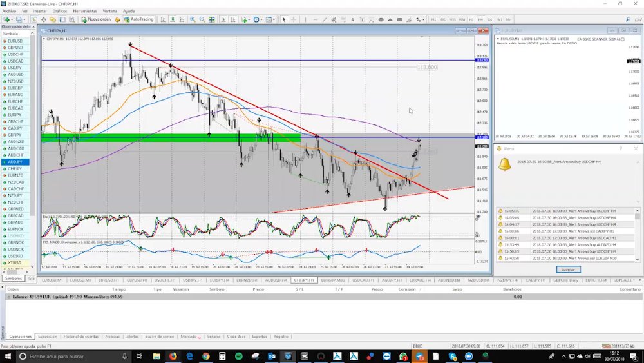This screenshot has width=644, height=363.
Task: Switch chart to H4 timeframe
Action: [x=480, y=19]
